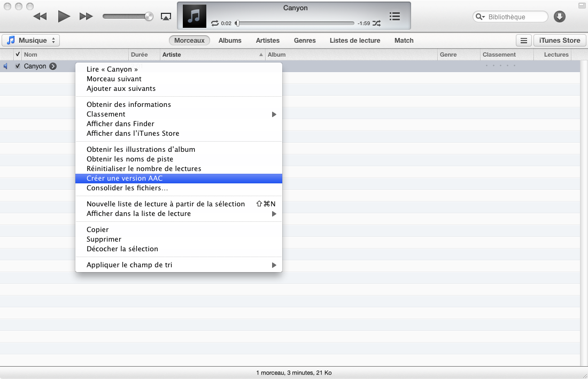Sort by the Nom column header
This screenshot has height=379, width=588.
click(x=75, y=55)
